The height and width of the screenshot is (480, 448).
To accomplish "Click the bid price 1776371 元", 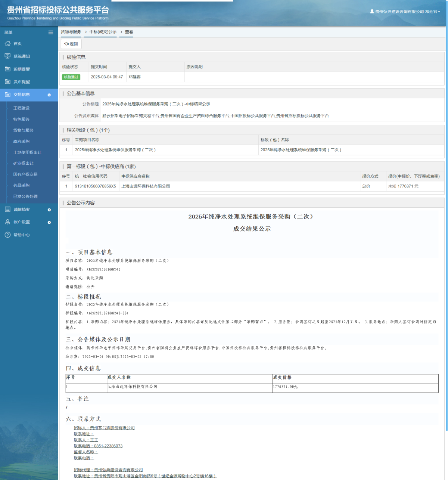I will (x=408, y=186).
